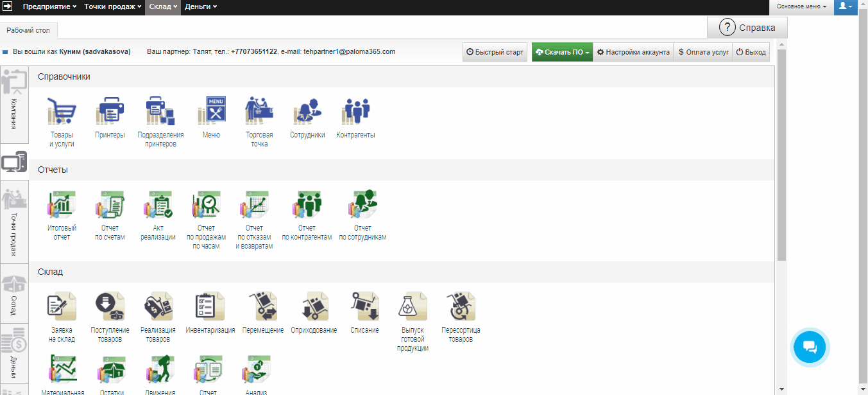Viewport: 868px width, 395px height.
Task: Open Отчет по продажам по часам
Action: pos(206,206)
